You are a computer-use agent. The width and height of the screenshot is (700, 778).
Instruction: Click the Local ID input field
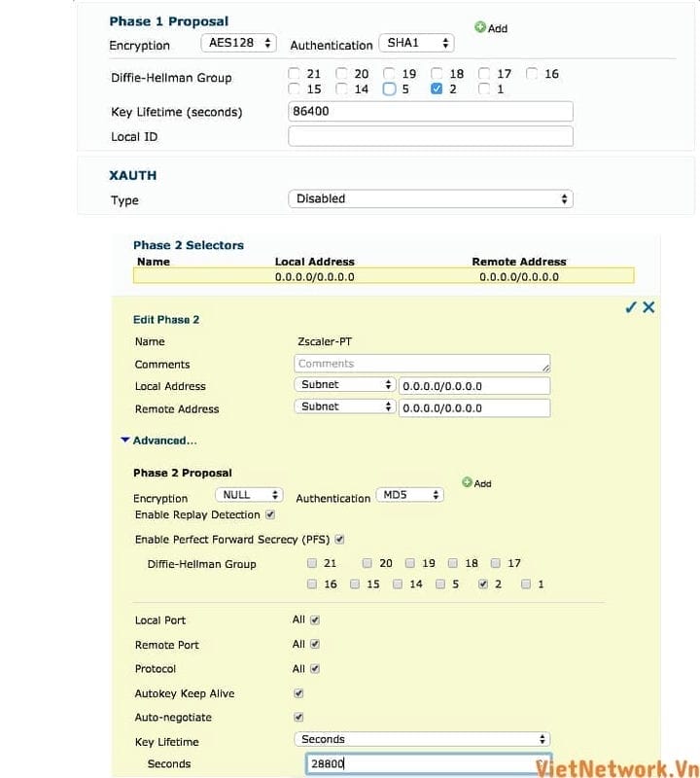pos(430,136)
